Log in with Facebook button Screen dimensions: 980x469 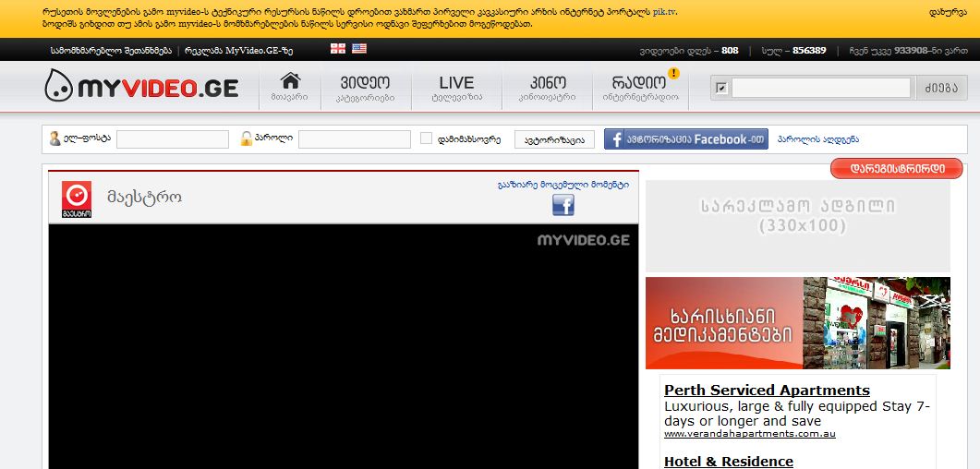[685, 138]
